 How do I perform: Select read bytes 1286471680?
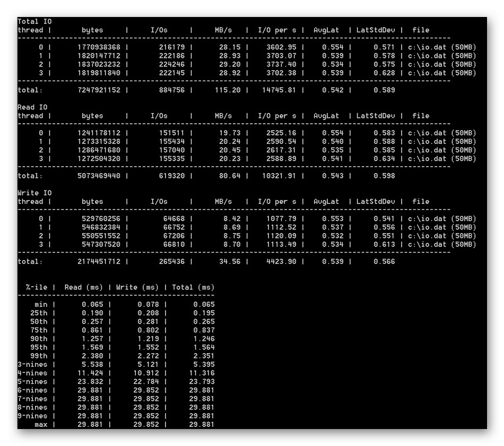pyautogui.click(x=99, y=150)
